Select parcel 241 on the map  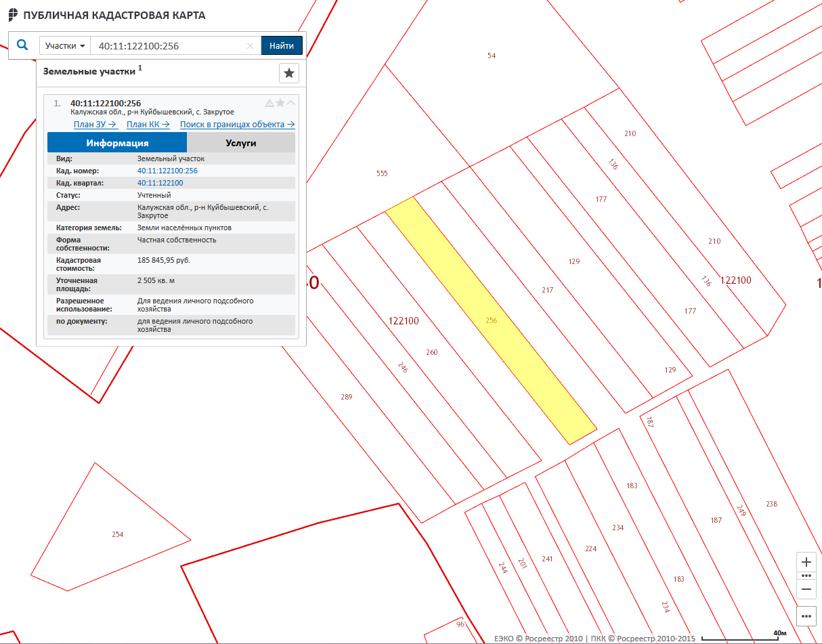click(x=547, y=559)
